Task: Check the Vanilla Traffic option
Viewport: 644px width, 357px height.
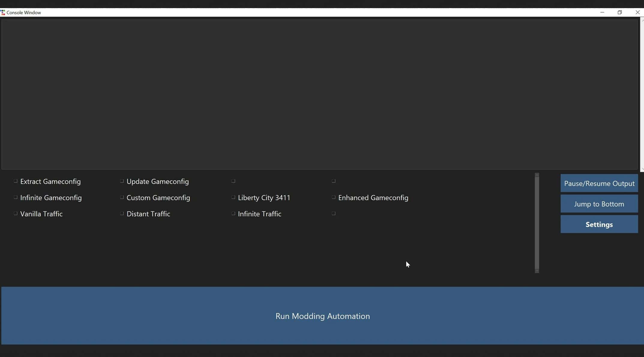Action: point(16,213)
